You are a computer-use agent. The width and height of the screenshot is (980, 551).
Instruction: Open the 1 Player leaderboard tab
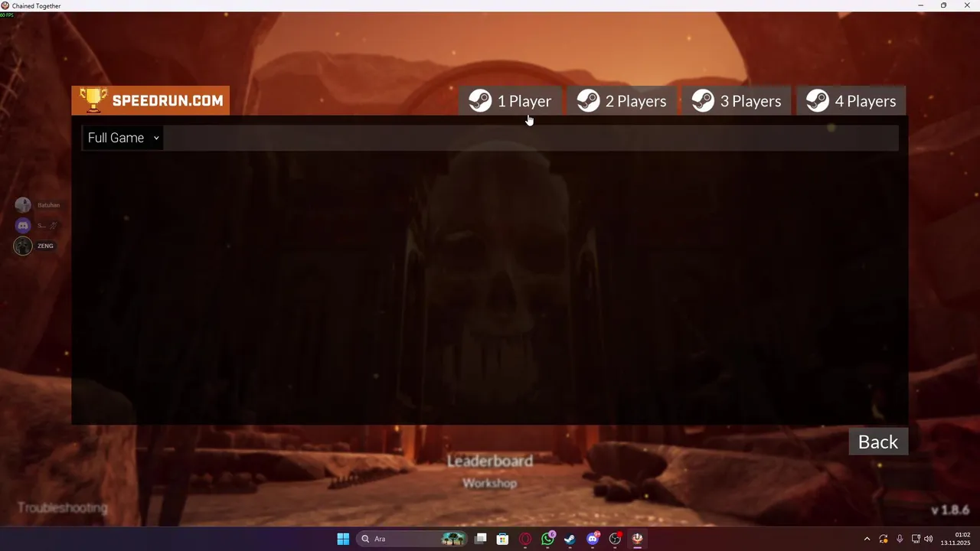[x=511, y=101]
